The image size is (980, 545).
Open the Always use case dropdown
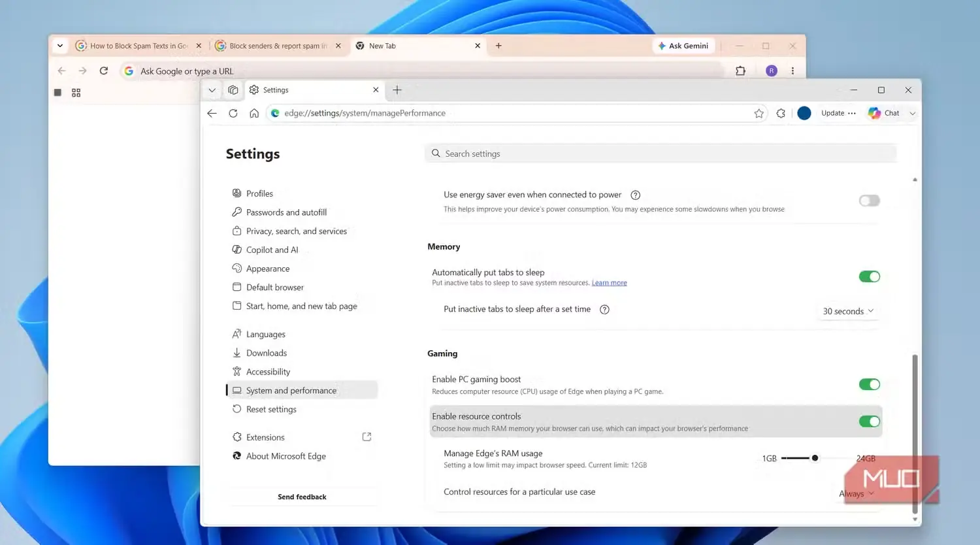[x=856, y=494]
